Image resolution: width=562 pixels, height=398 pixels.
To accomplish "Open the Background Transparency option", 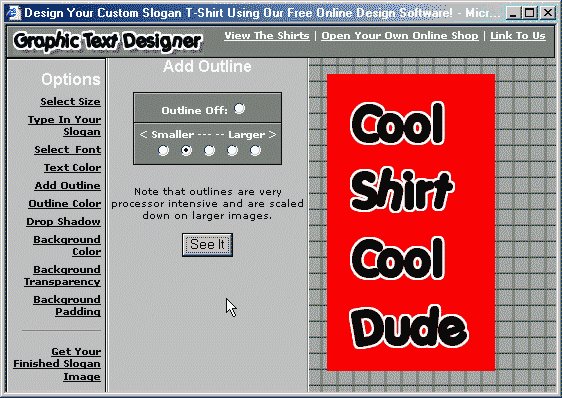I will 62,275.
